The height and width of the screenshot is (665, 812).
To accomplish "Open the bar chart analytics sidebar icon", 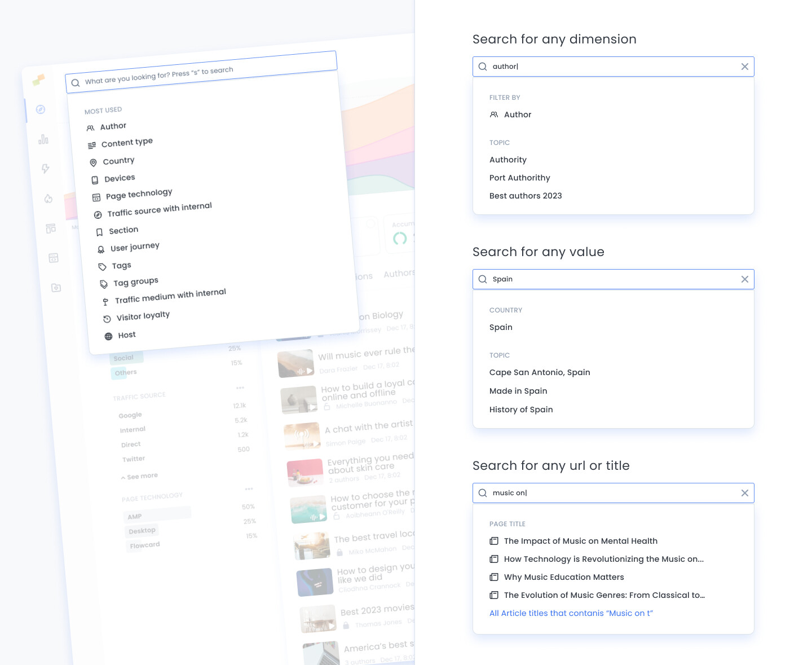I will tap(43, 139).
